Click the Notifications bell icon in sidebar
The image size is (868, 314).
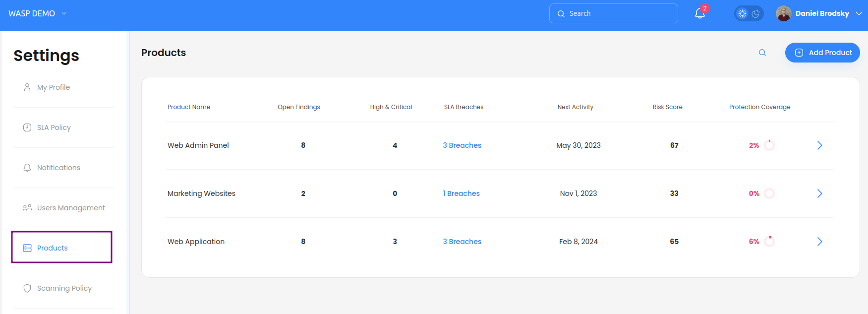click(27, 168)
